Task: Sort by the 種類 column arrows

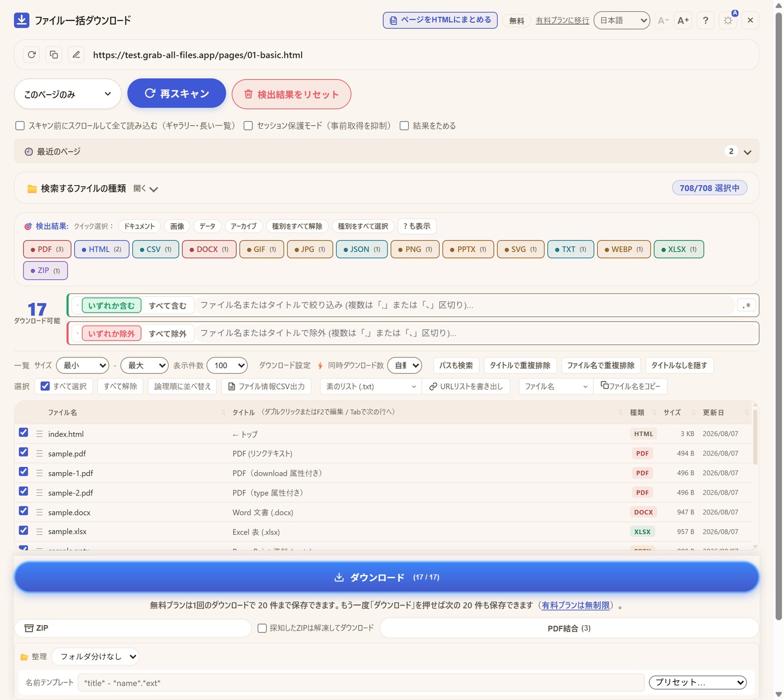Action: tap(654, 412)
